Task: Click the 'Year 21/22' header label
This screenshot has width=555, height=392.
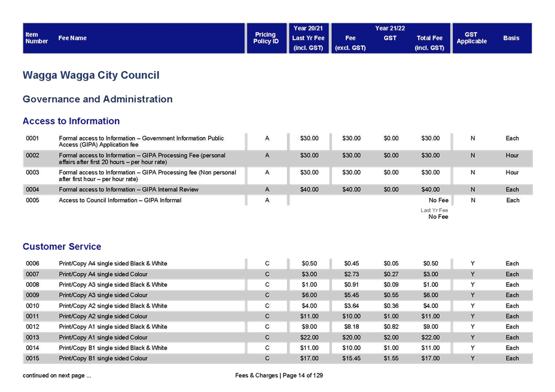Action: (x=390, y=28)
